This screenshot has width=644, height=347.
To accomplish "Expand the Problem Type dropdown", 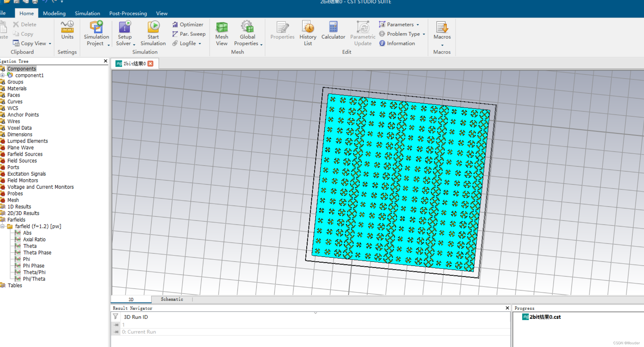I will (424, 34).
